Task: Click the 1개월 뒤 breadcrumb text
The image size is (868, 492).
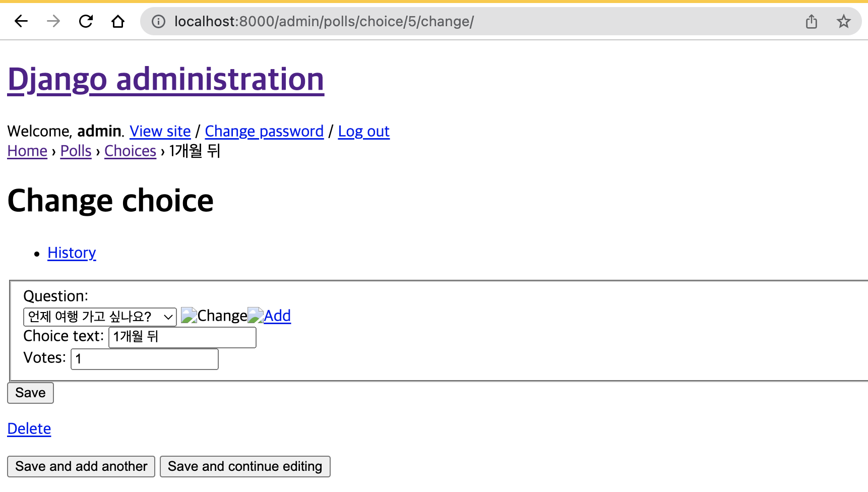Action: 195,151
